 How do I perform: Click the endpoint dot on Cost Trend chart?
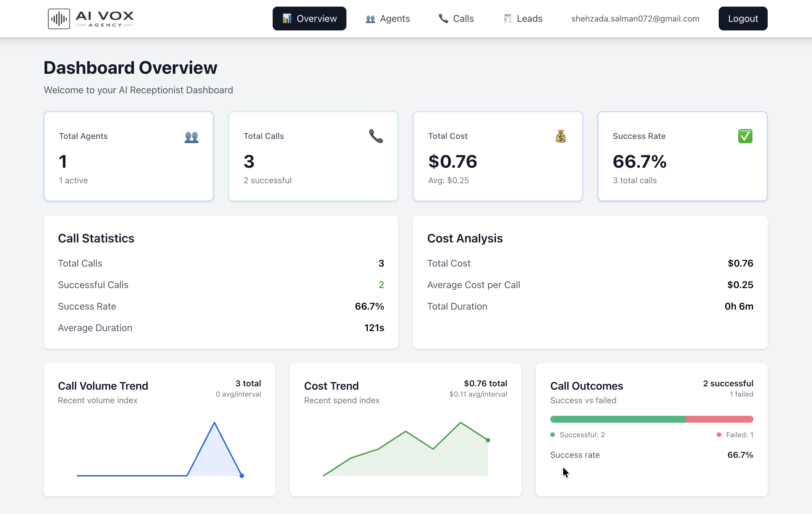[488, 440]
